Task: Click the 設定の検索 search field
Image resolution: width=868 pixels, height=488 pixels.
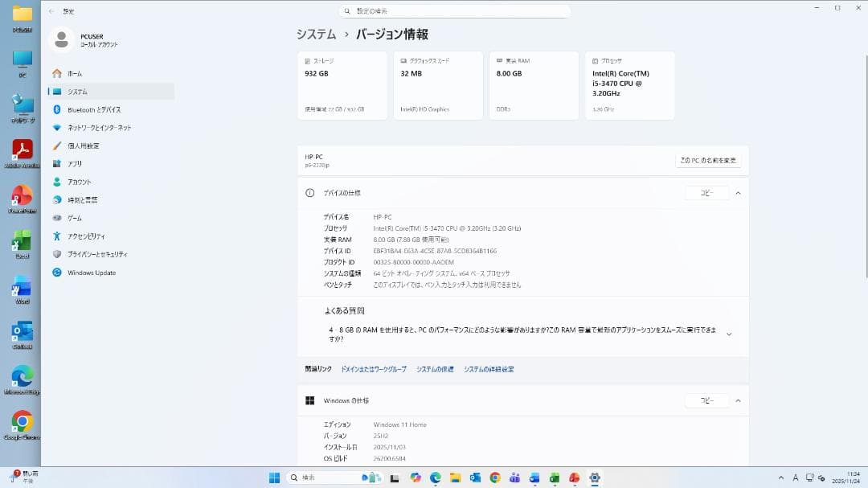Action: click(454, 11)
